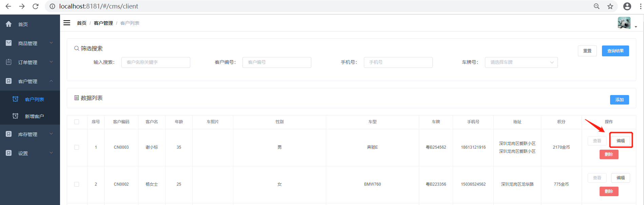Click the 设置 sidebar icon

coord(9,153)
